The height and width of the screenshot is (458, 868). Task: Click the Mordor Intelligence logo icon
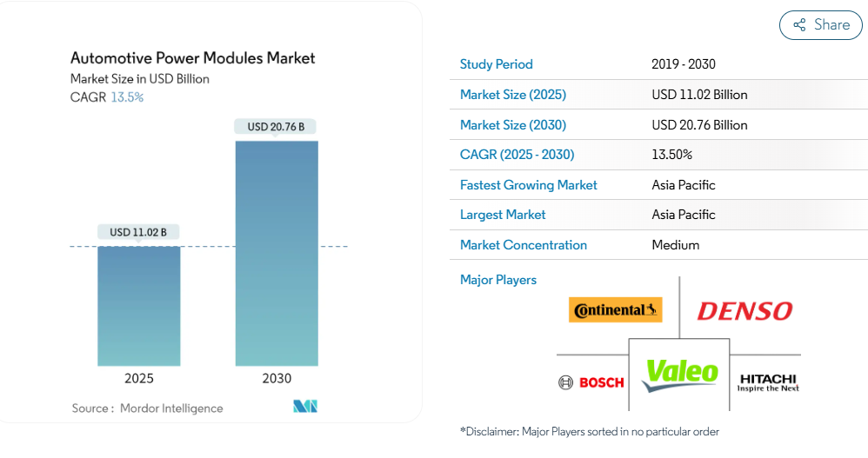pyautogui.click(x=305, y=407)
